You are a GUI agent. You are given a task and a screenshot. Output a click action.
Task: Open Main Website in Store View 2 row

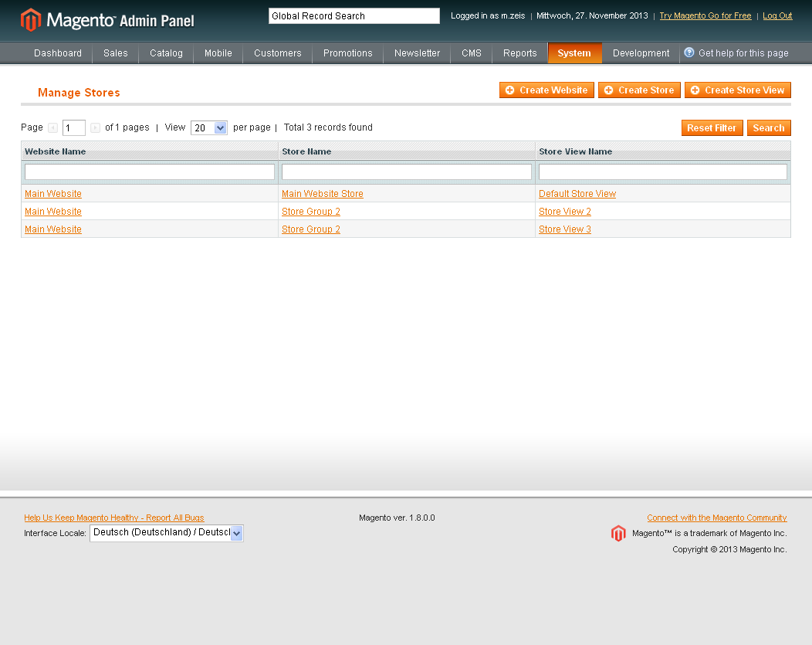53,212
